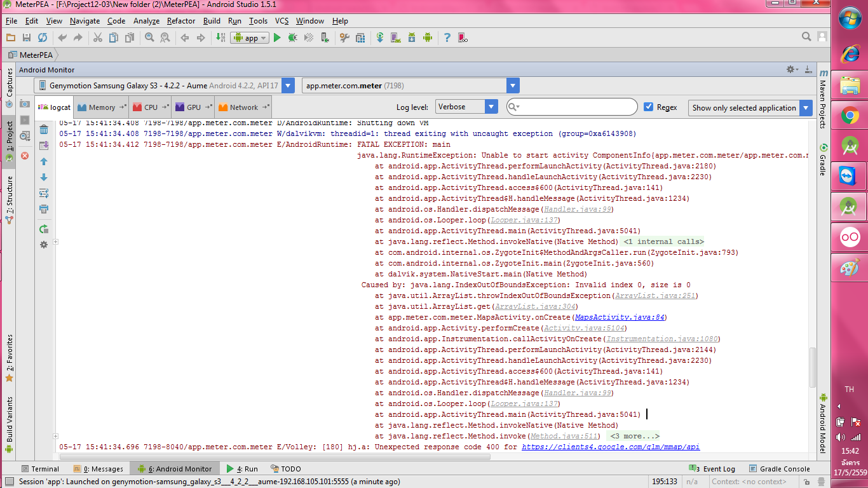Open the File menu

tap(11, 21)
